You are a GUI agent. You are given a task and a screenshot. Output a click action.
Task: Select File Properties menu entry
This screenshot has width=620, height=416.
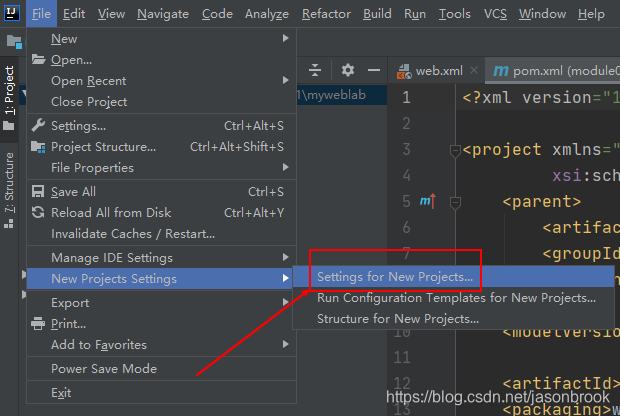(162, 168)
